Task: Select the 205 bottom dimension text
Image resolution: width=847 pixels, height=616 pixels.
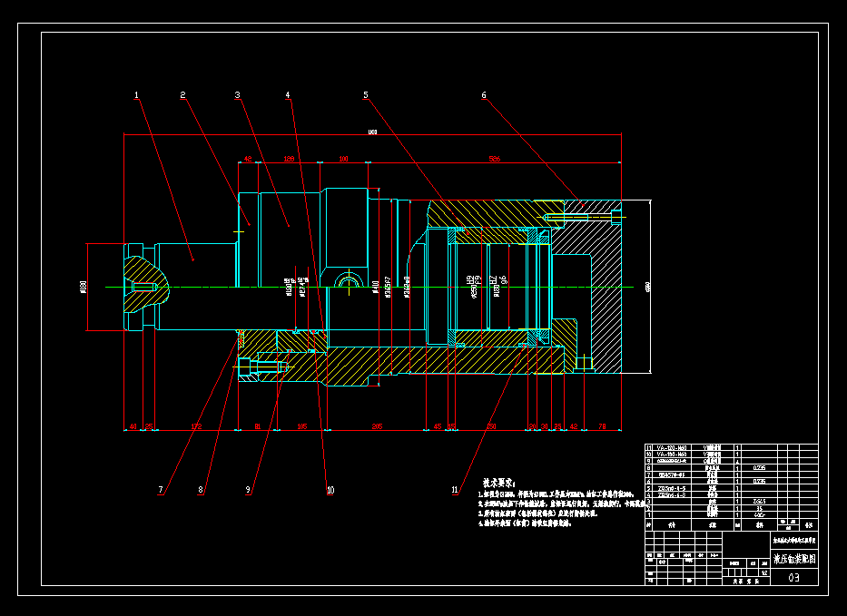Action: click(377, 426)
